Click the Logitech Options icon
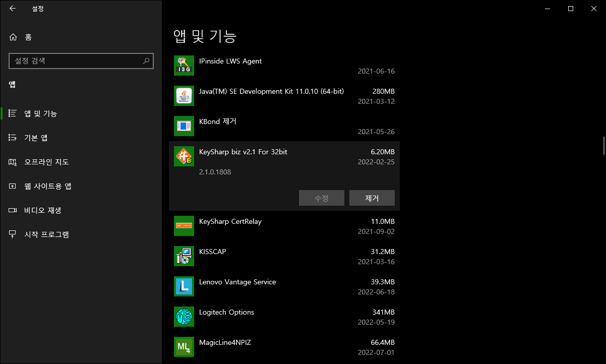Image resolution: width=606 pixels, height=364 pixels. (x=184, y=317)
